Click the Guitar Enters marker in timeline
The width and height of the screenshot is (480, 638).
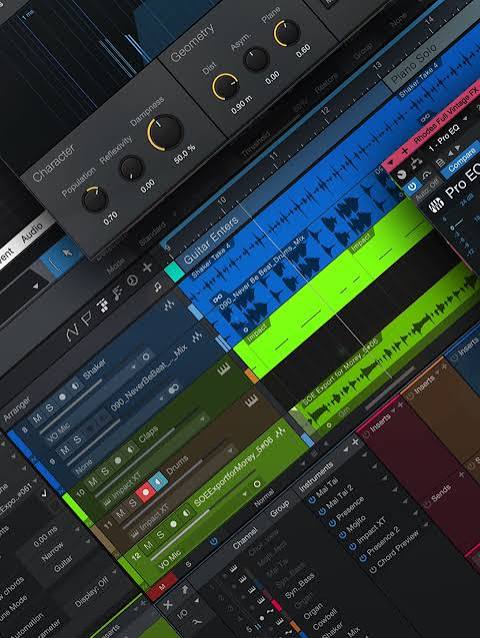pos(212,240)
